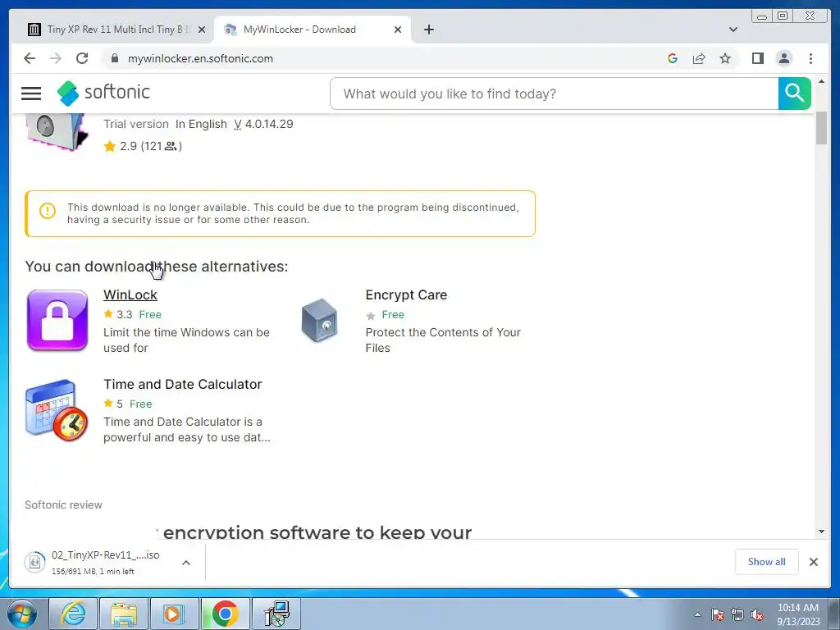Close the downloads bar
The width and height of the screenshot is (840, 630).
pos(813,561)
